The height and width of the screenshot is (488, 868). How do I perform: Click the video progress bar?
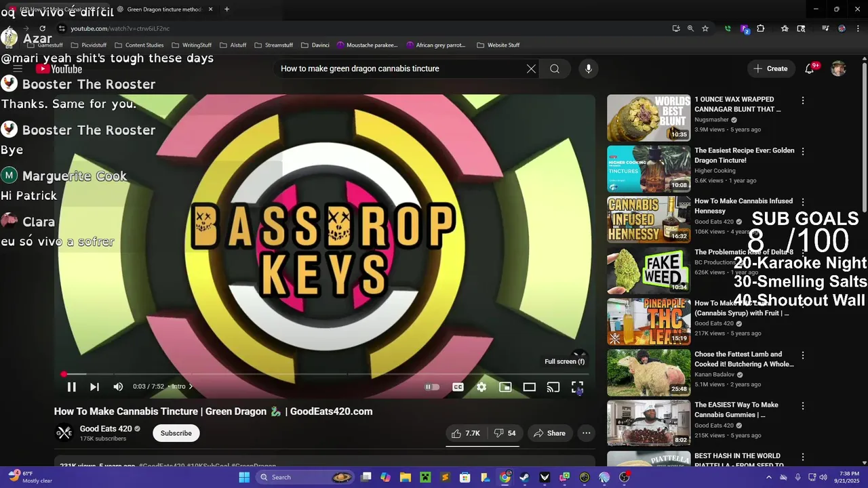tap(325, 373)
